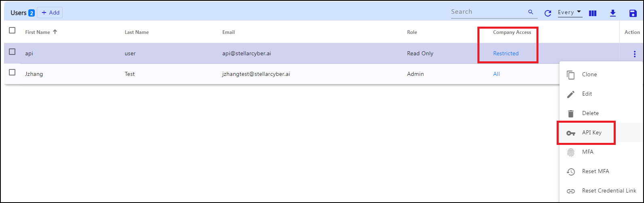Click the refresh icon in toolbar
The width and height of the screenshot is (644, 203).
pyautogui.click(x=548, y=13)
